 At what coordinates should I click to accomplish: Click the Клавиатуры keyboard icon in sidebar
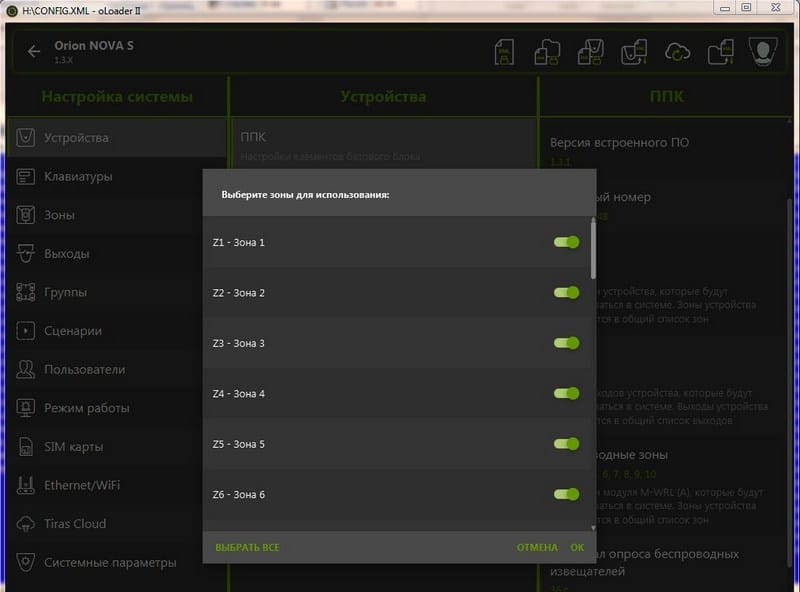pyautogui.click(x=26, y=177)
